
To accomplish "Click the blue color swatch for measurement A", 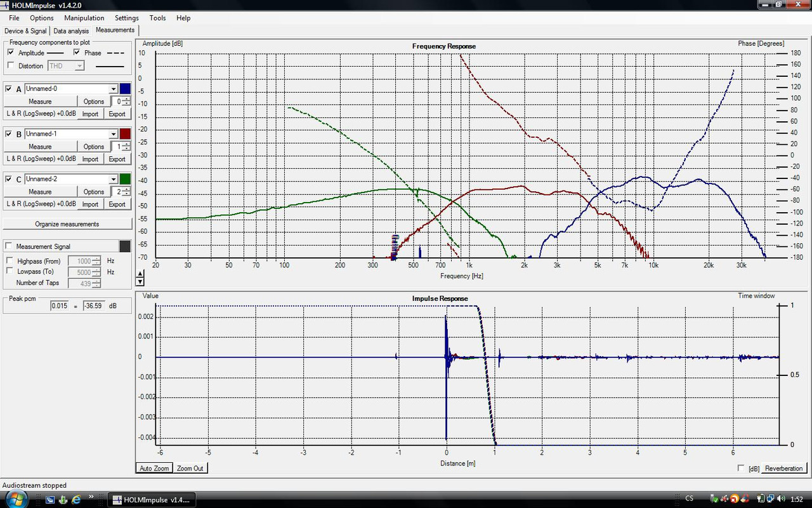I will [125, 89].
